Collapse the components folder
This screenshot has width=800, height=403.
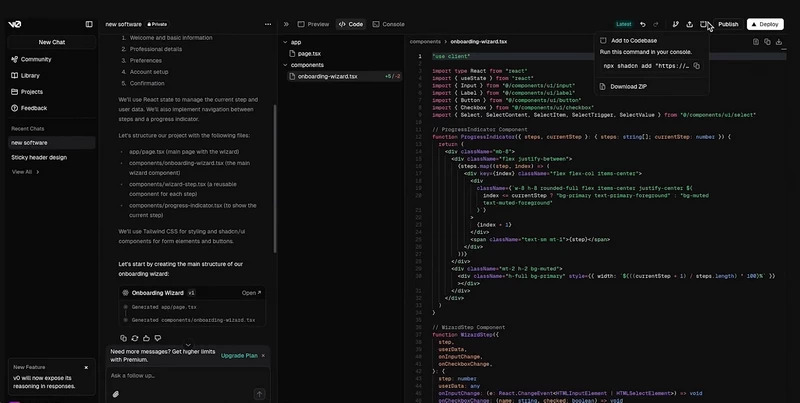coord(285,65)
